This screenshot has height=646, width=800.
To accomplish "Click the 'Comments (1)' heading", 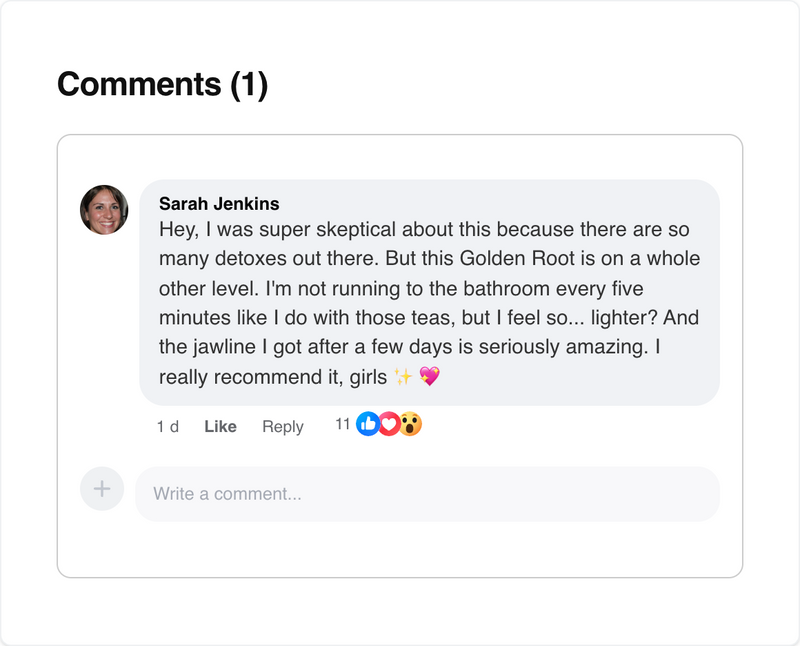I will coord(165,84).
